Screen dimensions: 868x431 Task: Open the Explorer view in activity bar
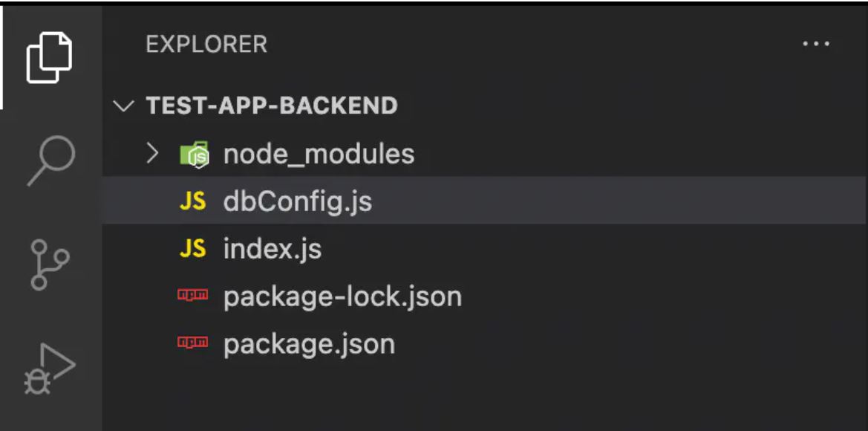[50, 58]
